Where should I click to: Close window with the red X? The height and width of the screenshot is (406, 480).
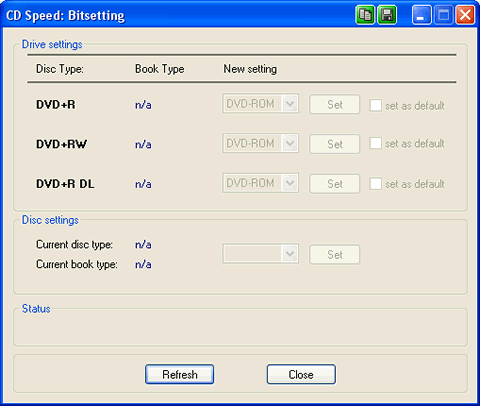pos(465,15)
